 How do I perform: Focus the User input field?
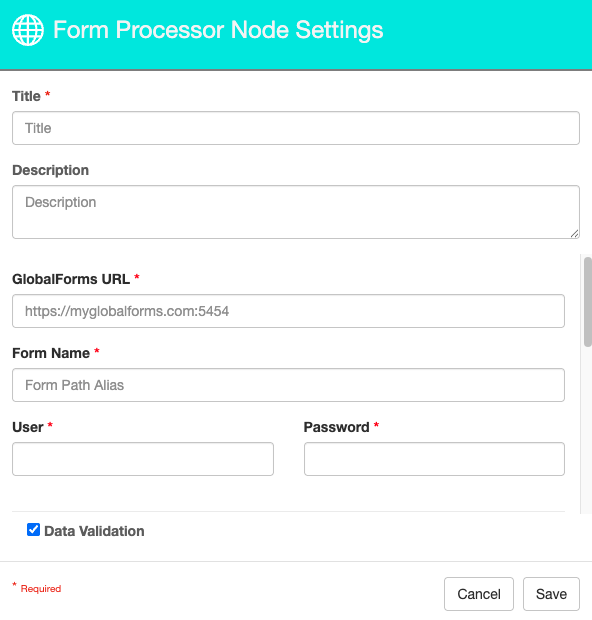click(143, 459)
